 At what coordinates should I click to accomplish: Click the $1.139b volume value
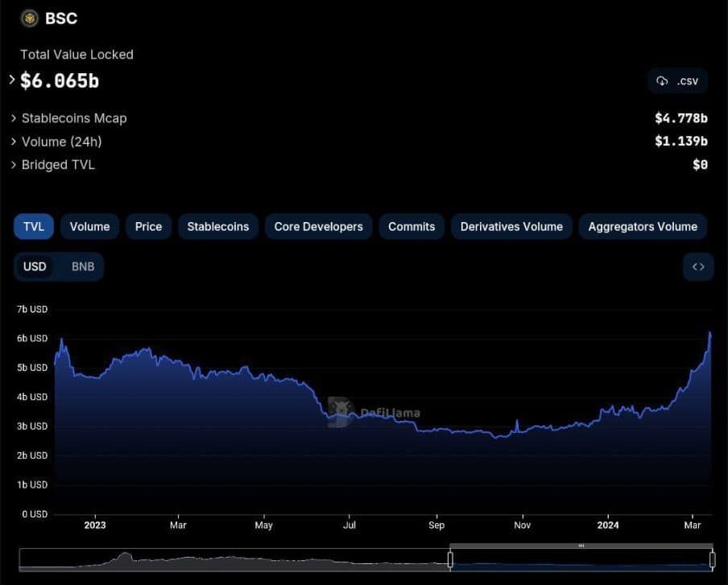pyautogui.click(x=681, y=141)
